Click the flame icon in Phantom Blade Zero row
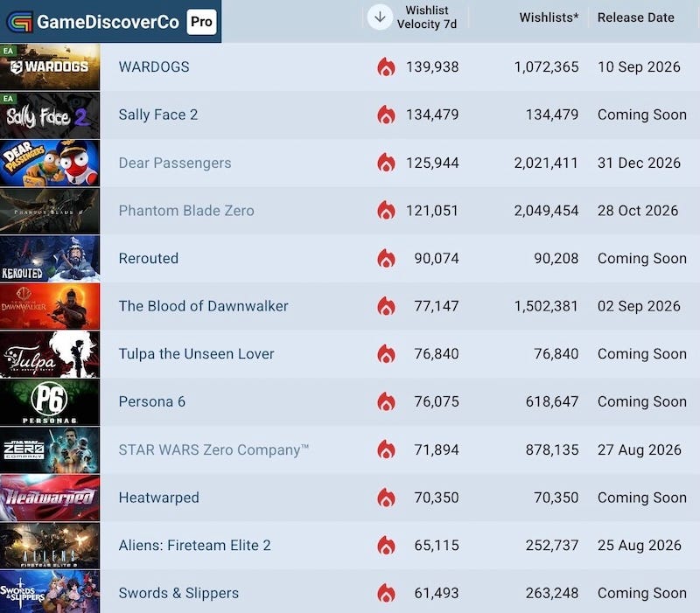The image size is (700, 613). click(386, 210)
